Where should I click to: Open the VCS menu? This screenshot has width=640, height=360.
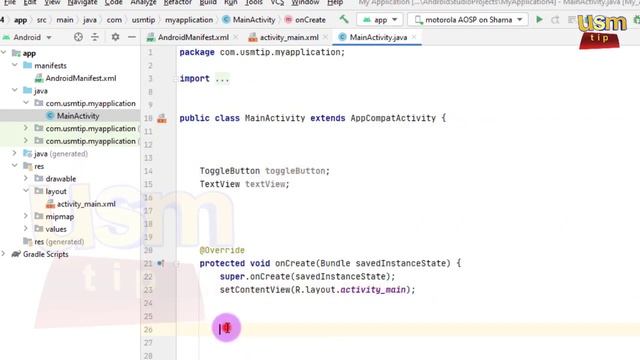point(277,2)
